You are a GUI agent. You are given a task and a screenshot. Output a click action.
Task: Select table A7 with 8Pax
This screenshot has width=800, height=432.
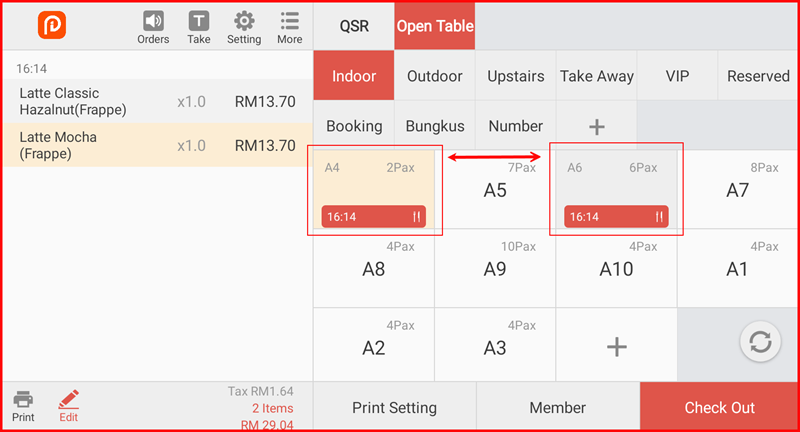click(x=738, y=190)
